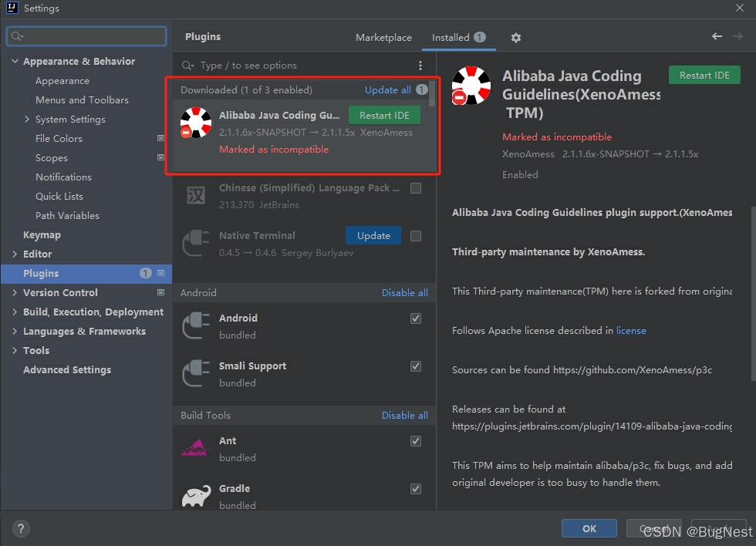The image size is (756, 546).
Task: Select Advanced Settings item
Action: 67,369
